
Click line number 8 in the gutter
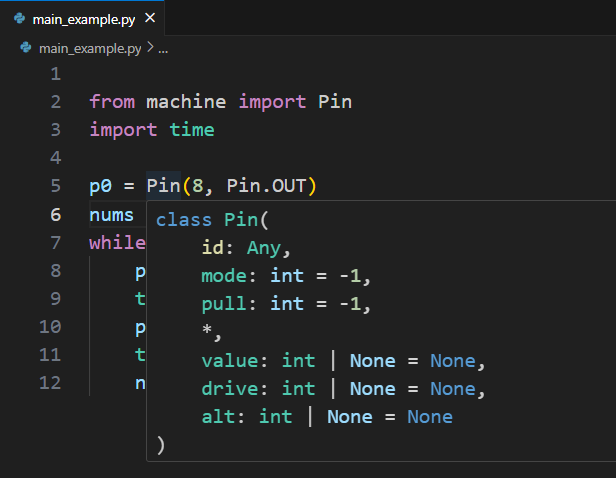(56, 271)
